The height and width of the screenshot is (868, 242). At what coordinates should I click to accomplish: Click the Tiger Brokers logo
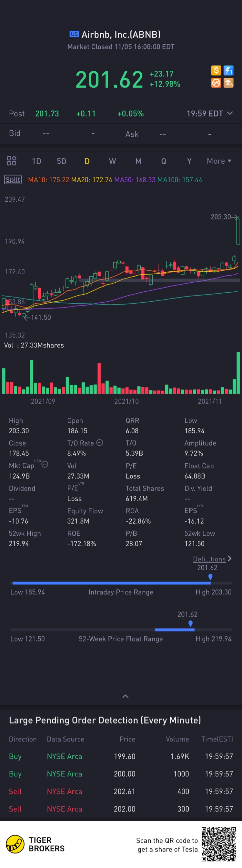35,844
